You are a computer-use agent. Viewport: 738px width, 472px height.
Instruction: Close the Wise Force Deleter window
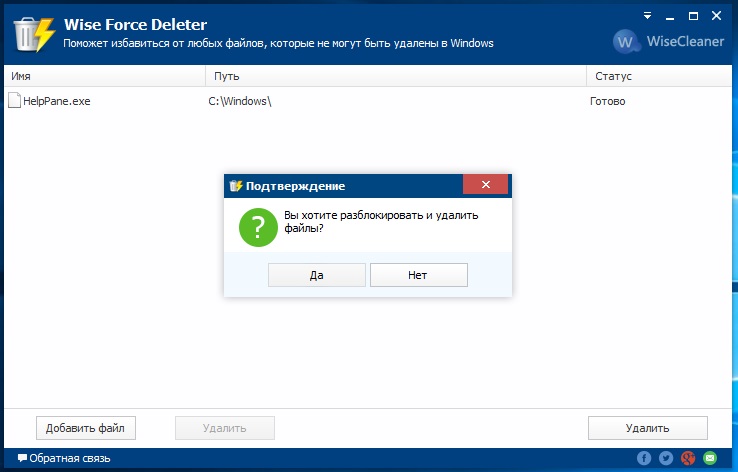pyautogui.click(x=716, y=16)
